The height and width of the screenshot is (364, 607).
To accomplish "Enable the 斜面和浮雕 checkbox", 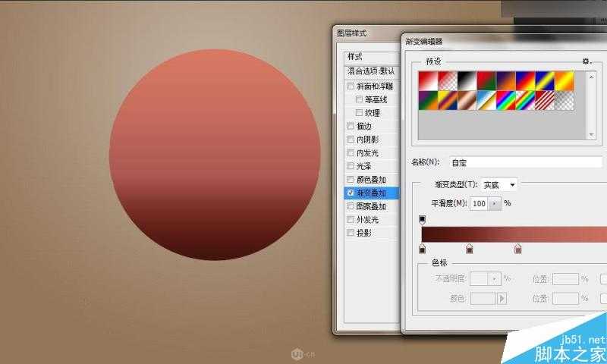I will coord(351,86).
